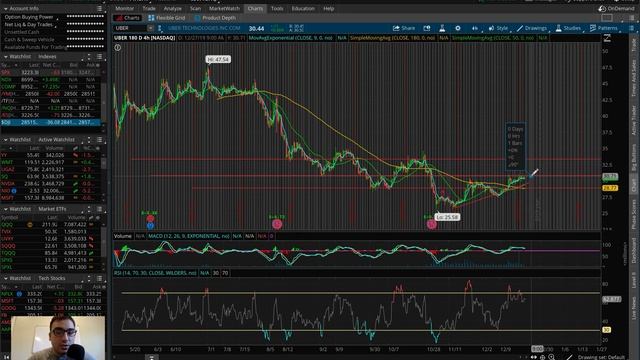Open the Product Depth sub-tab
Viewport: 640px width, 360px height.
click(x=215, y=18)
